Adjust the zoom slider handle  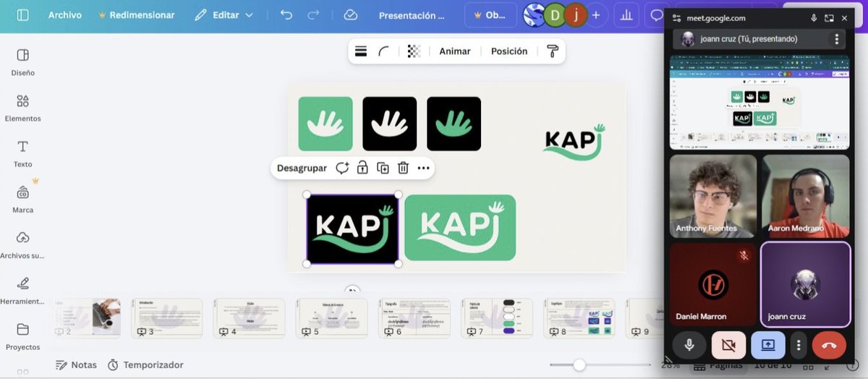[579, 365]
